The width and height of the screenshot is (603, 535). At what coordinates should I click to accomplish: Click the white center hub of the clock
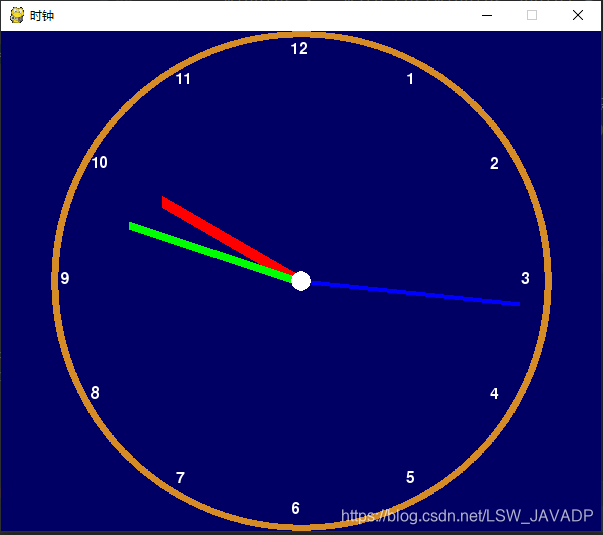(301, 281)
